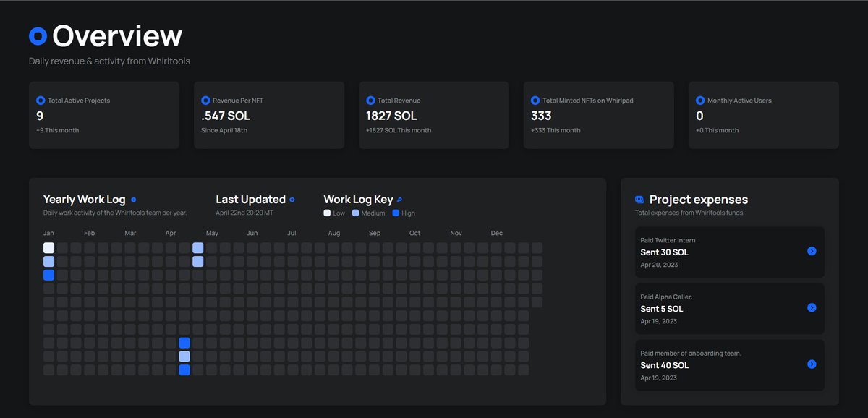Viewport: 868px width, 418px height.
Task: Click the 'Apr 20, 2023' expense date
Action: [659, 265]
